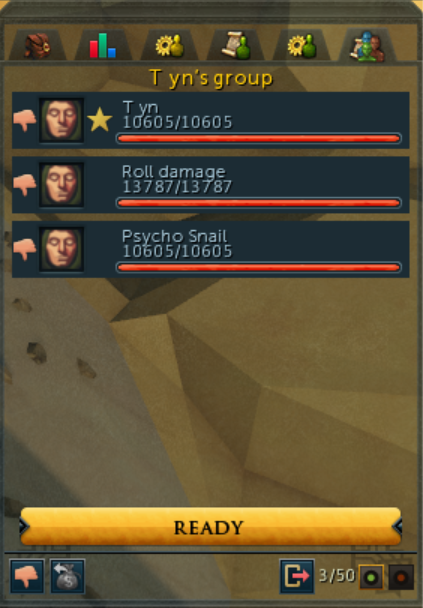Click Roll damage's face portrait
The width and height of the screenshot is (423, 608).
(61, 185)
